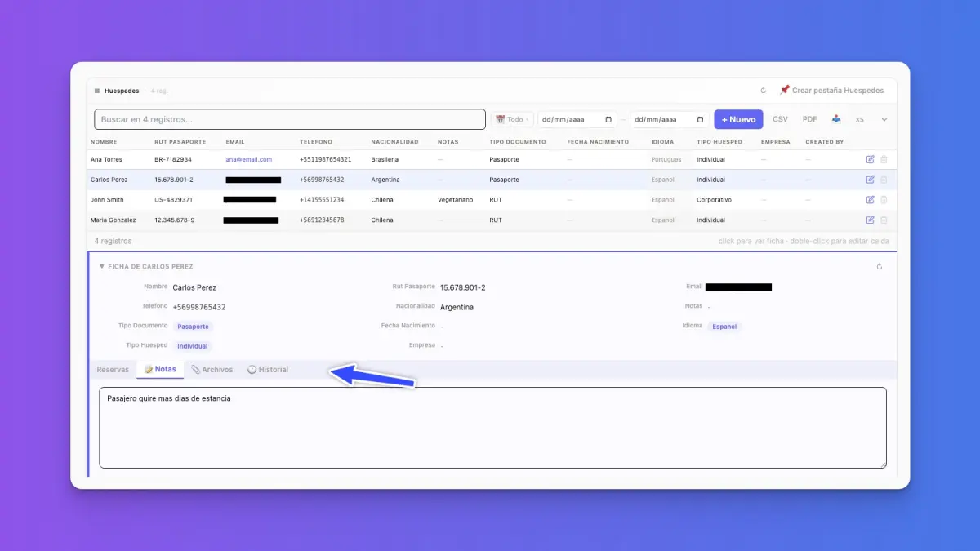Screen dimensions: 980x551
Task: Select the Notas tab
Action: pyautogui.click(x=160, y=370)
